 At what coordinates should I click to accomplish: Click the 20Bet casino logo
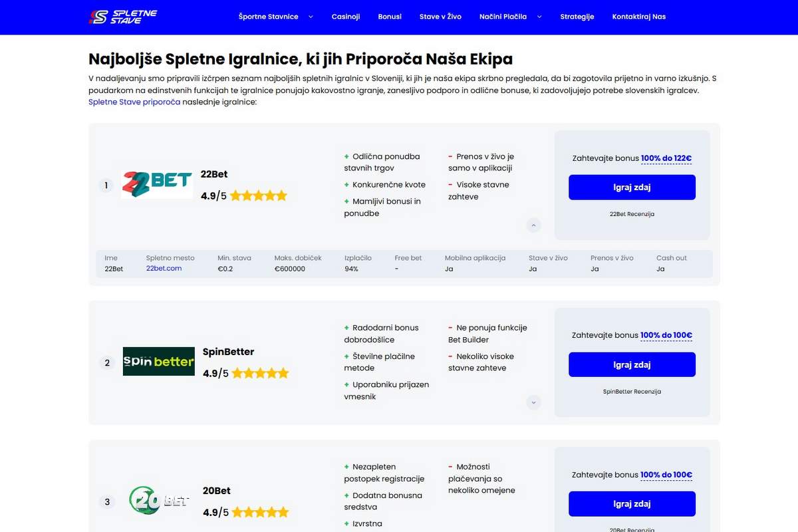pyautogui.click(x=159, y=501)
